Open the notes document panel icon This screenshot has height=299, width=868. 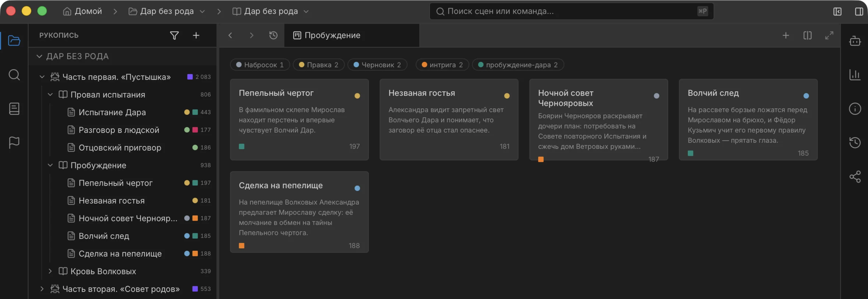pyautogui.click(x=14, y=109)
